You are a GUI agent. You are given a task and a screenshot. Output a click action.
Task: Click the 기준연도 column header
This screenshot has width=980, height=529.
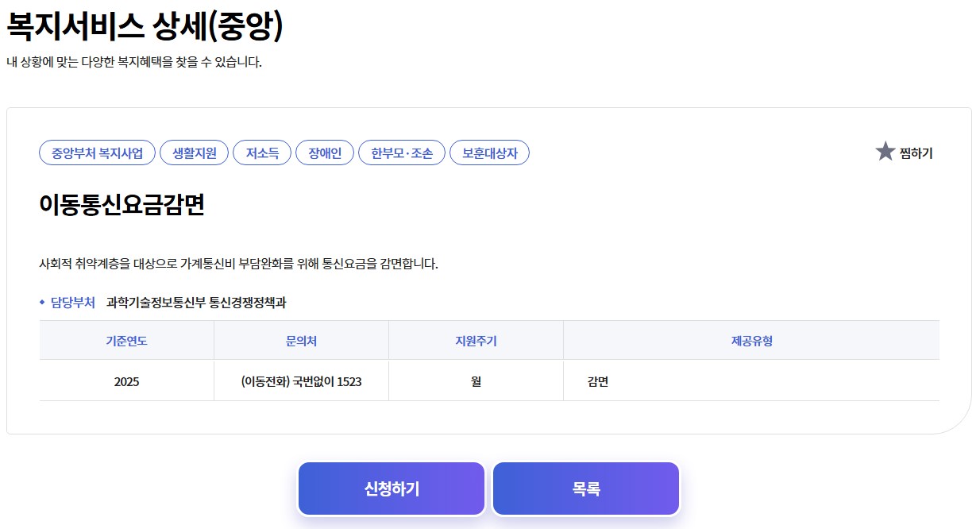pos(126,339)
